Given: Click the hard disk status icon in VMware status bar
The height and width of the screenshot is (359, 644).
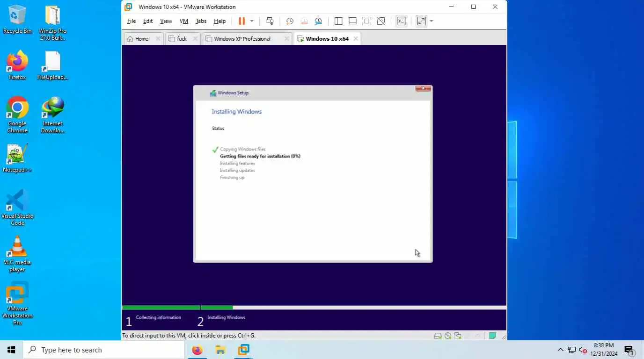Looking at the screenshot, I should pos(438,336).
